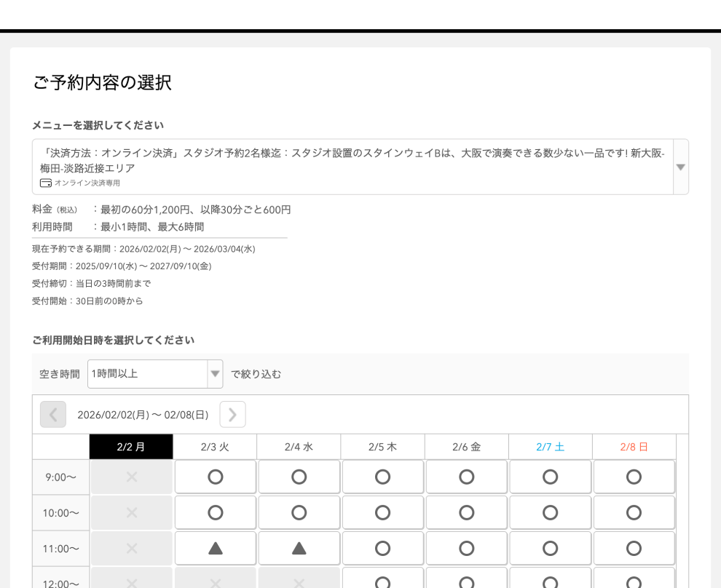Select 2/7 Saturday's 10:00 availability circle

[550, 512]
